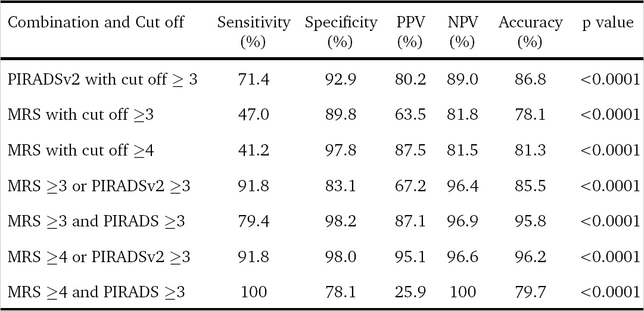
Task: Click the "MRS with cut off ≥3" row label
Action: (x=81, y=115)
